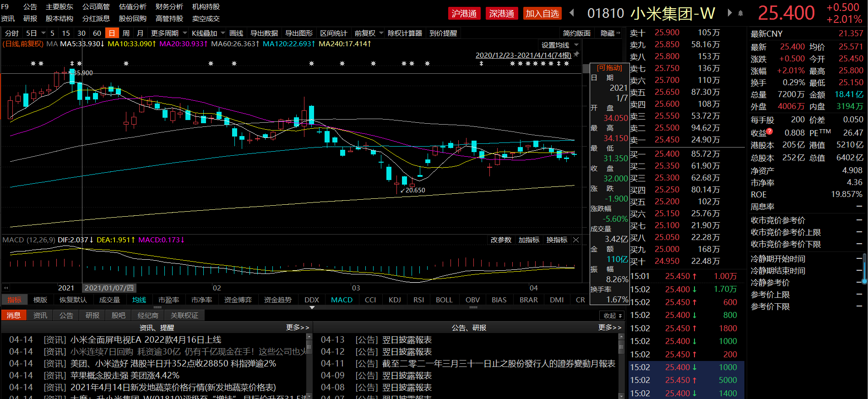Click the magenta MA20:30.933 legend

click(x=184, y=44)
